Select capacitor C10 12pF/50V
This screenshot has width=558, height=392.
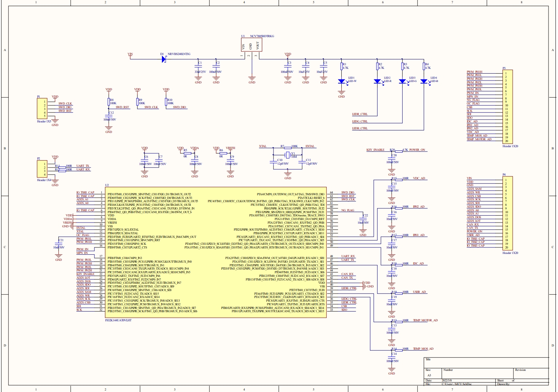coord(274,162)
